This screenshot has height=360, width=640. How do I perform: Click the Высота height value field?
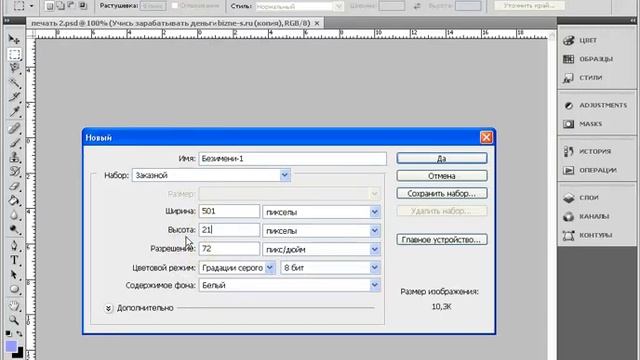pos(229,230)
